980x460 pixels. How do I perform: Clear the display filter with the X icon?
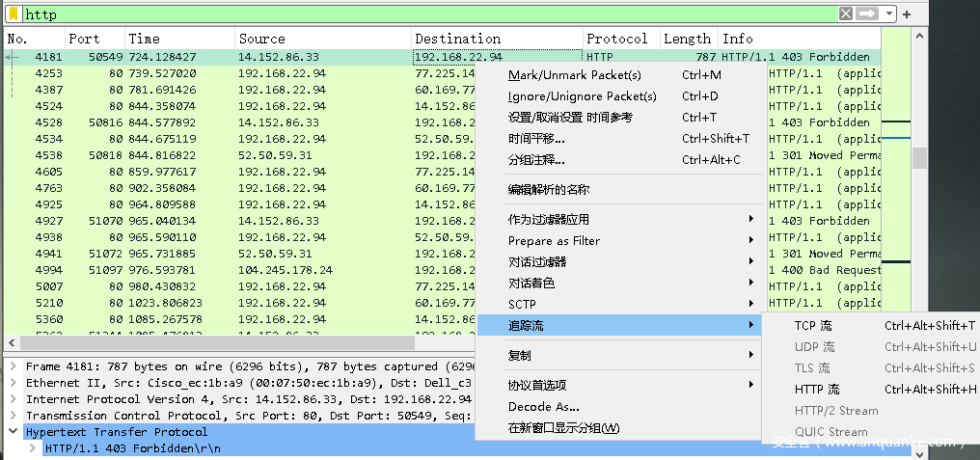(x=846, y=14)
